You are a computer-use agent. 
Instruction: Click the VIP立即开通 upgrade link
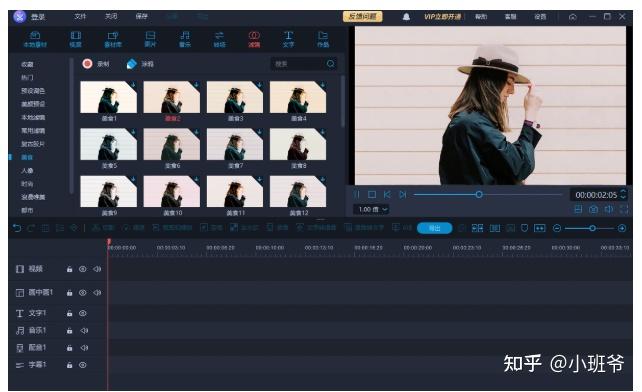click(x=442, y=17)
